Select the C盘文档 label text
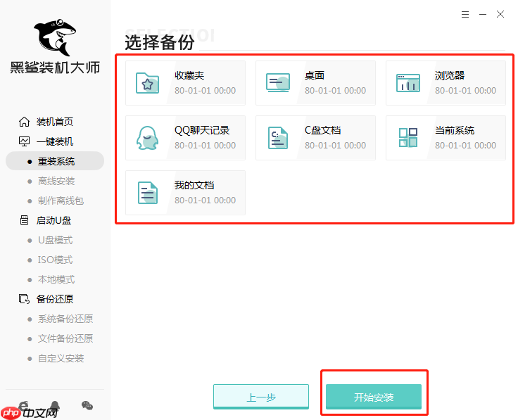This screenshot has height=420, width=518. (x=322, y=130)
